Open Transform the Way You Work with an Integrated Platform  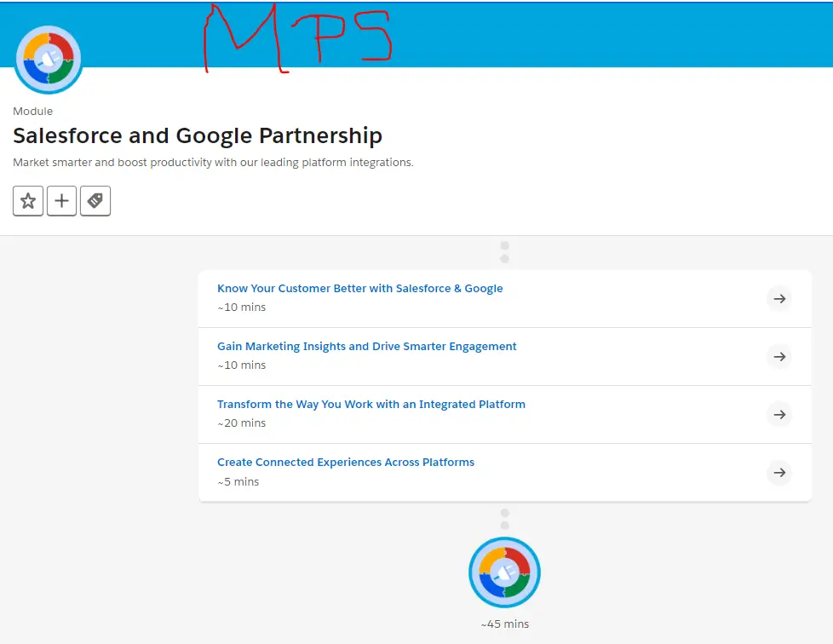pos(371,404)
